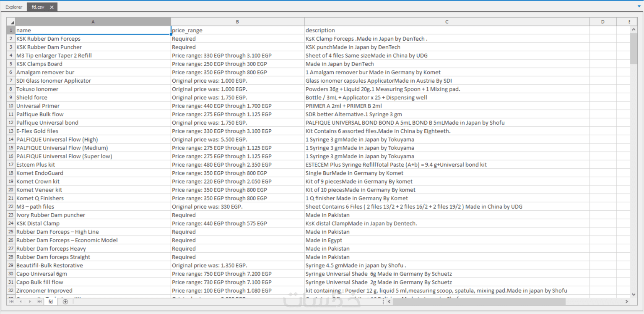The height and width of the screenshot is (314, 644).
Task: Click the select-all corner of the grid
Action: [x=10, y=22]
